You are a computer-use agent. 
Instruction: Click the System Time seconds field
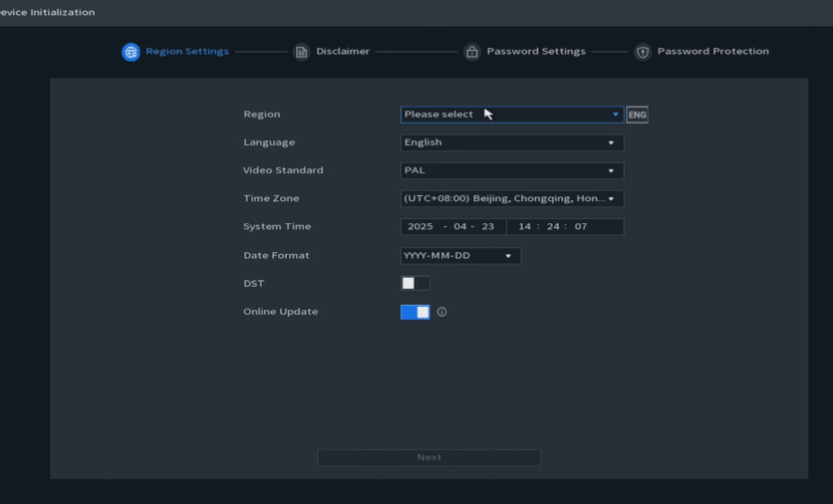(x=581, y=227)
